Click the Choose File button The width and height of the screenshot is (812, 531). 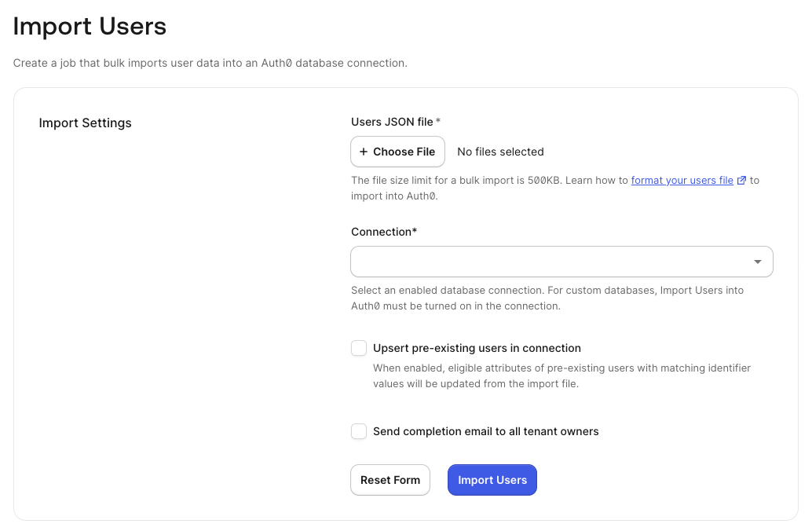[x=397, y=152]
